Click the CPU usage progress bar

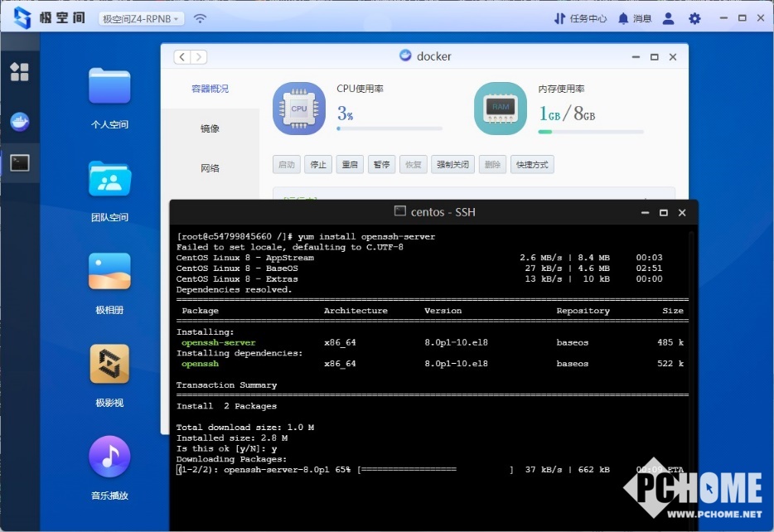(389, 128)
